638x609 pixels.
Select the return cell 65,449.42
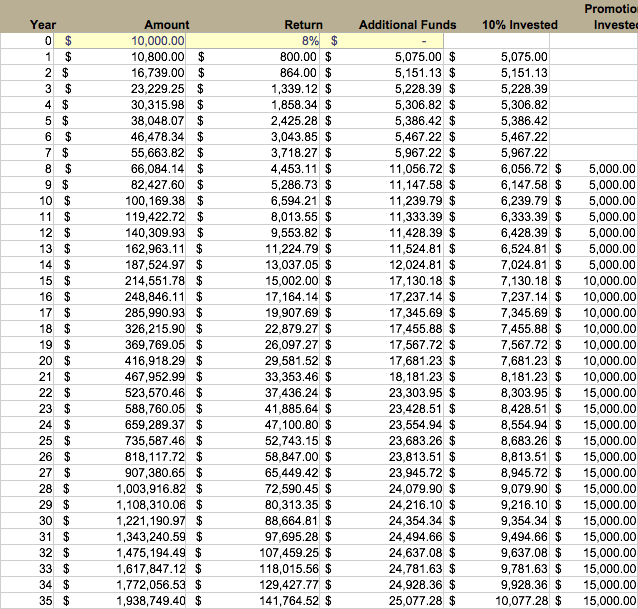tap(253, 473)
